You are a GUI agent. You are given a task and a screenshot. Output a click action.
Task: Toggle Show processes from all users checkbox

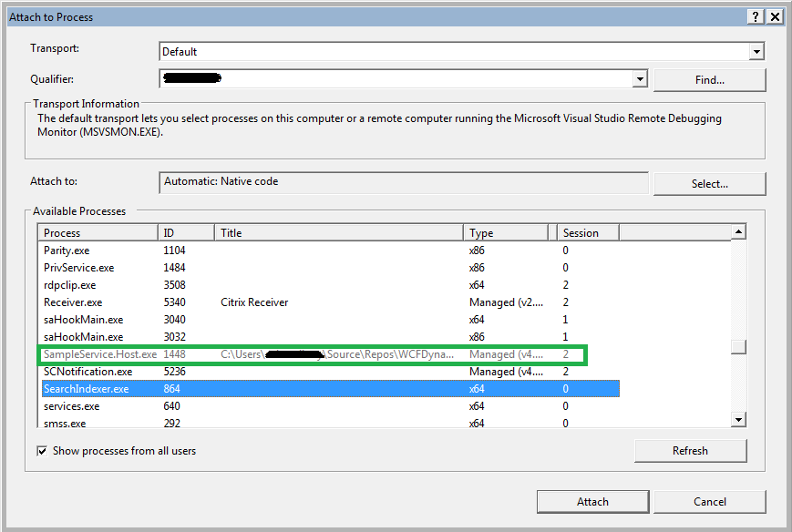coord(43,451)
